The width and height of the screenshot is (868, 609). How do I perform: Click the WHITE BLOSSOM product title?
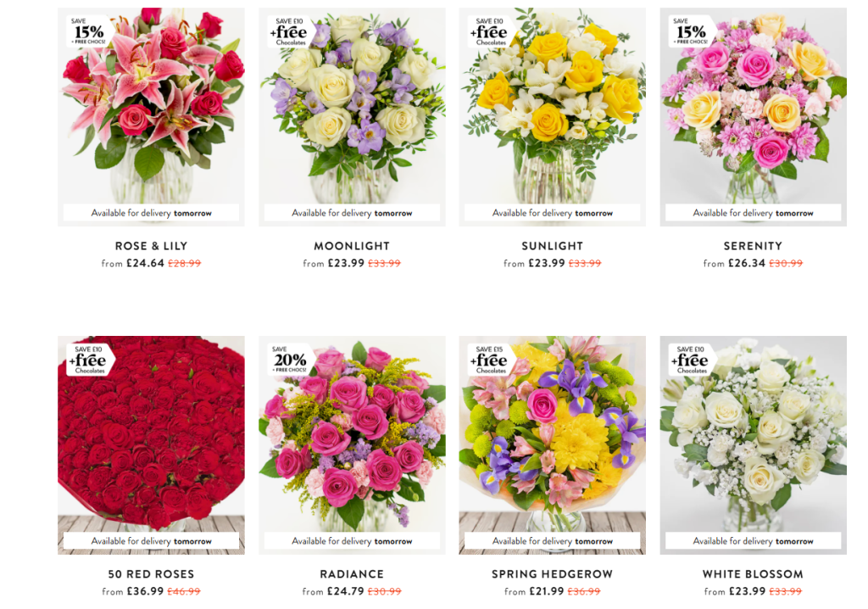click(x=753, y=574)
